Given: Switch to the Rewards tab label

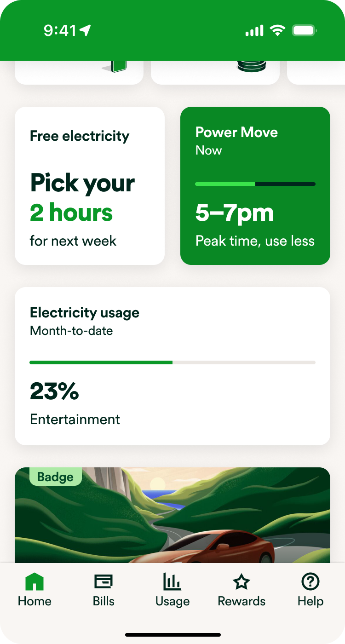Looking at the screenshot, I should [x=241, y=601].
